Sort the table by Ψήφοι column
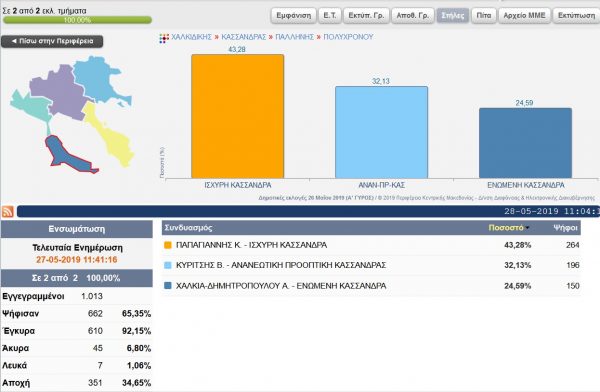This screenshot has width=600, height=392. pyautogui.click(x=565, y=228)
